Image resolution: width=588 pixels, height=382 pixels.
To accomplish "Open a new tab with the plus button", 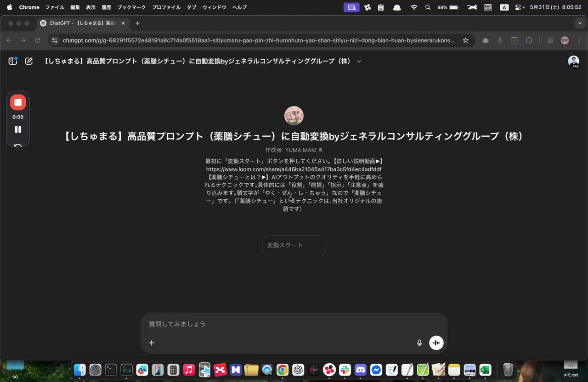I will tap(137, 23).
